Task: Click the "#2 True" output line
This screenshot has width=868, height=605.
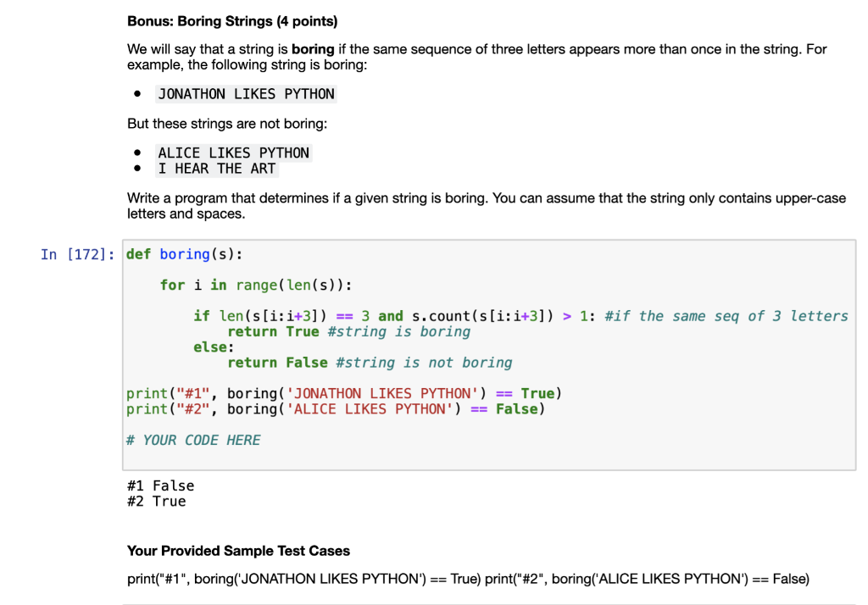Action: 157,501
